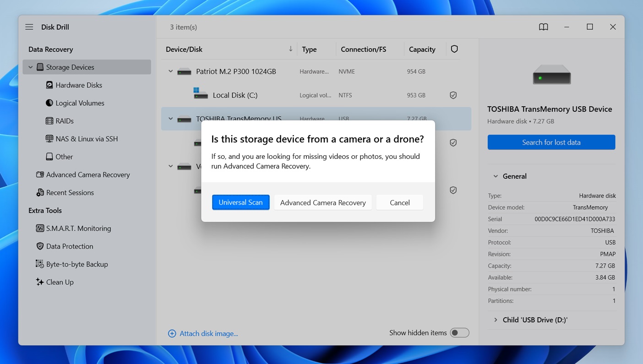The height and width of the screenshot is (364, 643).
Task: Click the Advanced Camera Recovery sidebar icon
Action: [x=40, y=174]
